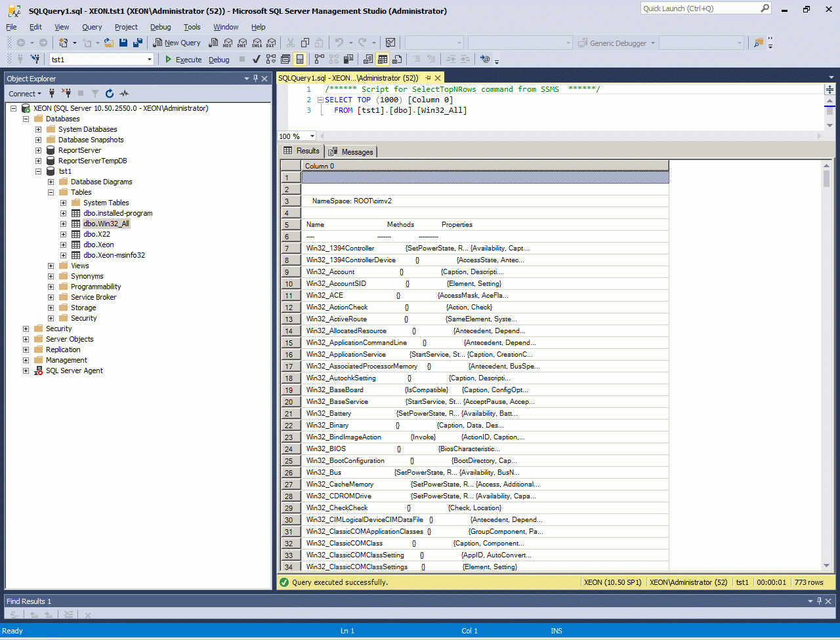The width and height of the screenshot is (840, 640).
Task: Expand the SQL Server Agent node
Action: click(x=26, y=370)
